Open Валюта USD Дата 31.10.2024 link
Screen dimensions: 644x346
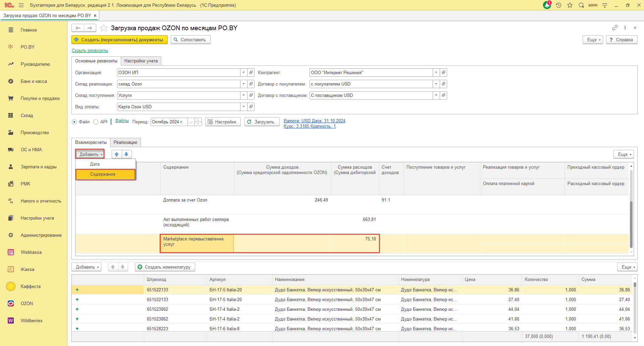tap(315, 121)
